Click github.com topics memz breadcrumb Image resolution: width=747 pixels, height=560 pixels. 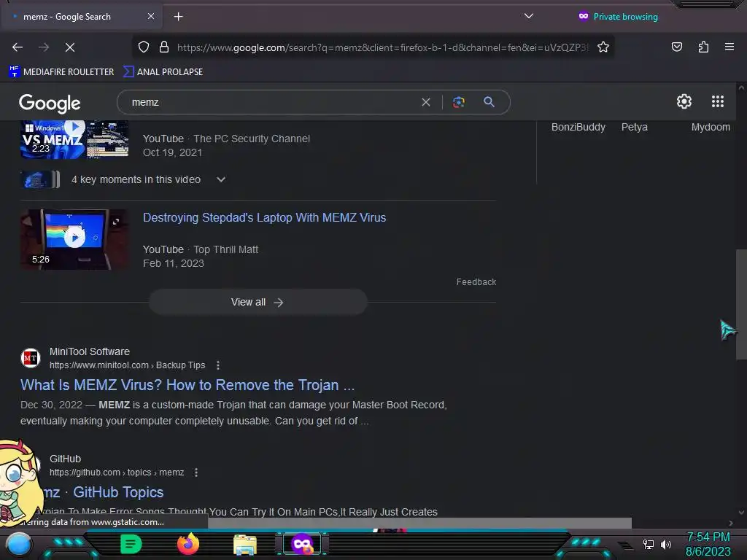click(117, 472)
